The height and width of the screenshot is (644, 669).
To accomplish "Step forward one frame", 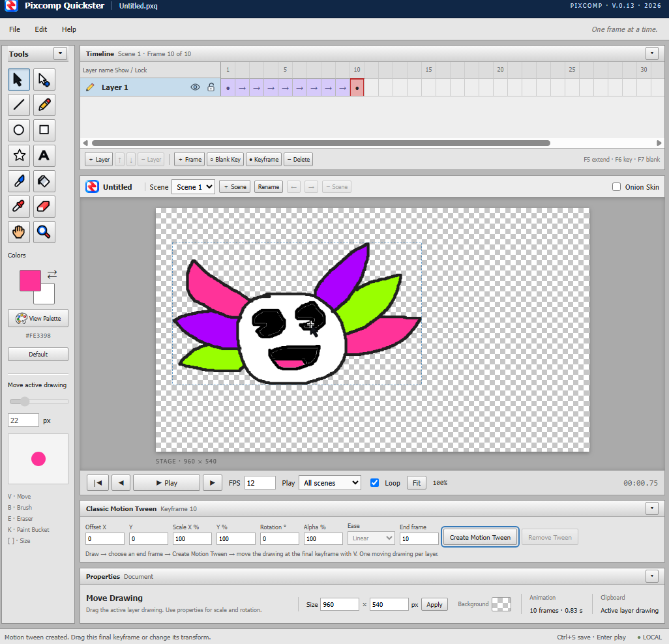I will click(213, 483).
